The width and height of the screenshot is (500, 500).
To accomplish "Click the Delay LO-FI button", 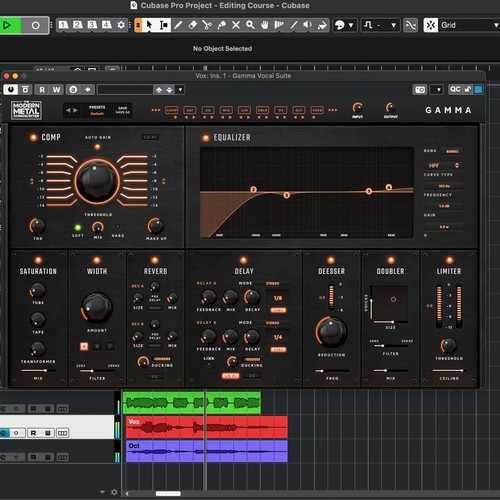I will pos(231,376).
